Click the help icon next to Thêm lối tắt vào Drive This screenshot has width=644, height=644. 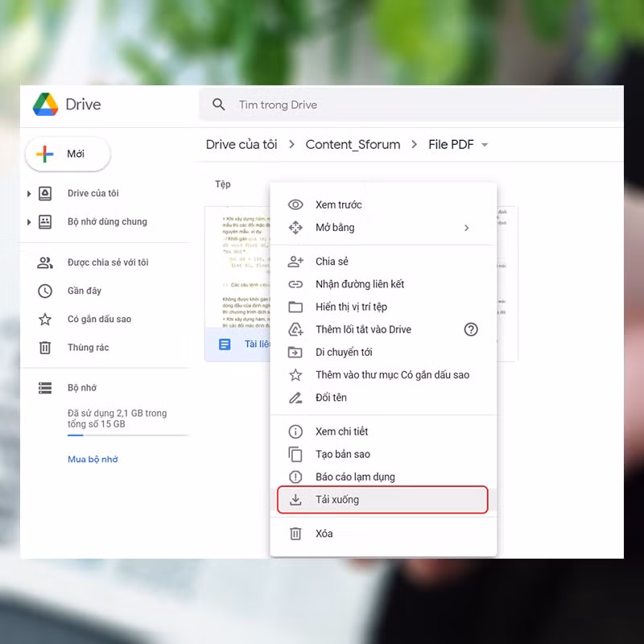point(471,329)
